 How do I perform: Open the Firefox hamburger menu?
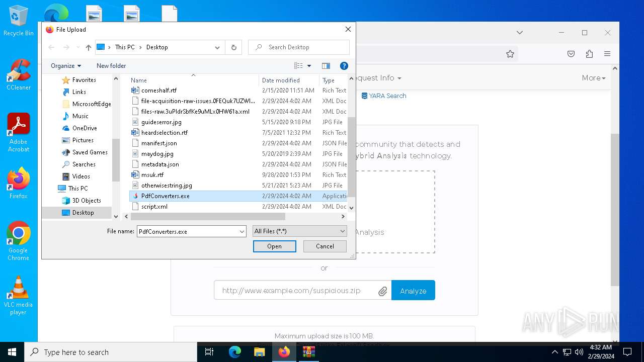pyautogui.click(x=607, y=54)
